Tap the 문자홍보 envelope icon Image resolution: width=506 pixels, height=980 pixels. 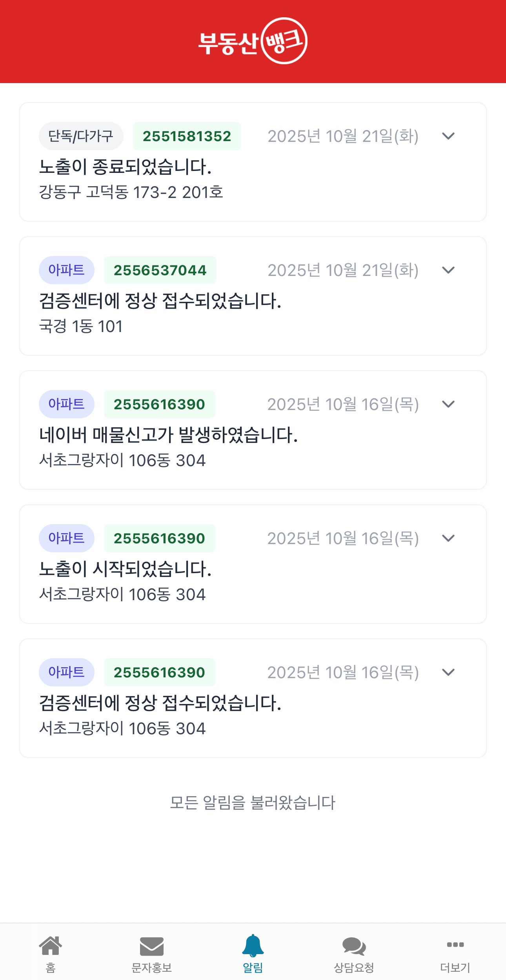152,947
